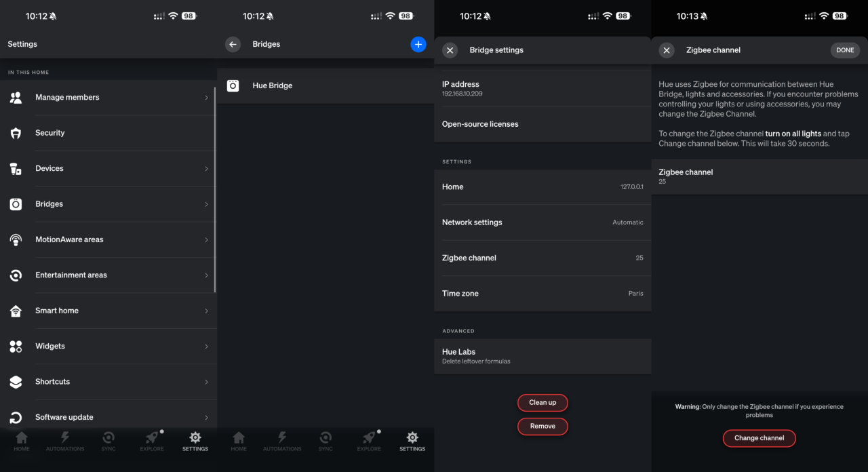868x472 pixels.
Task: Expand MotionAware areas chevron
Action: 206,239
